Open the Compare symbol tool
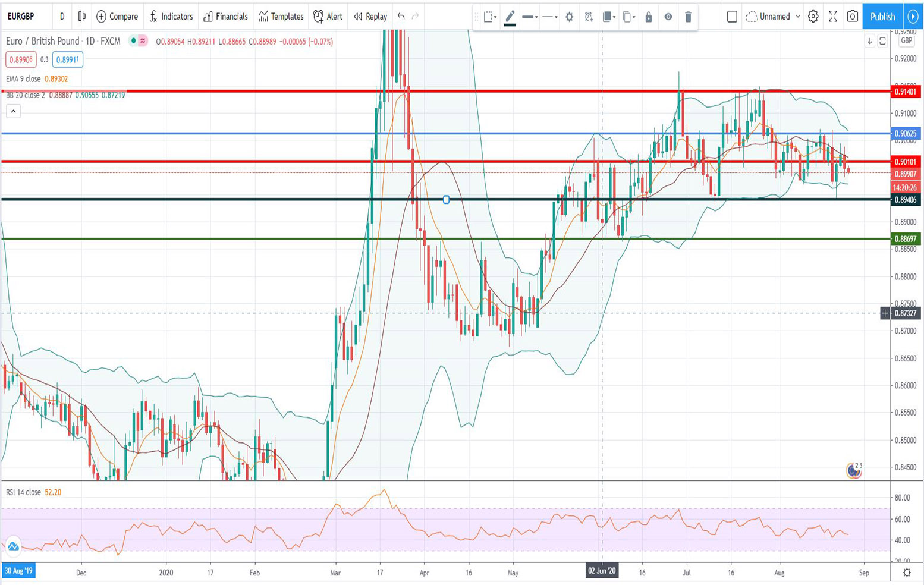This screenshot has width=924, height=585. [117, 17]
